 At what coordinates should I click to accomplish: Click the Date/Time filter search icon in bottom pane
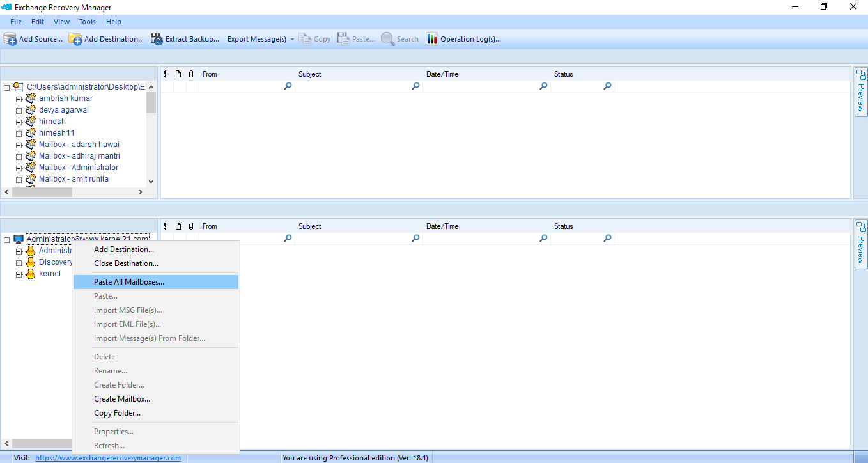point(543,239)
